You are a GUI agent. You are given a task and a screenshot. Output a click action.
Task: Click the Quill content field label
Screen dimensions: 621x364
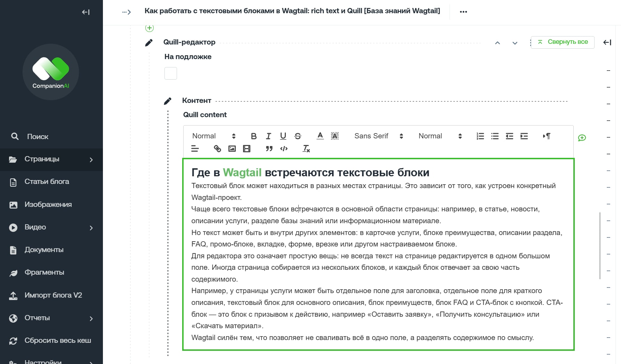point(205,115)
